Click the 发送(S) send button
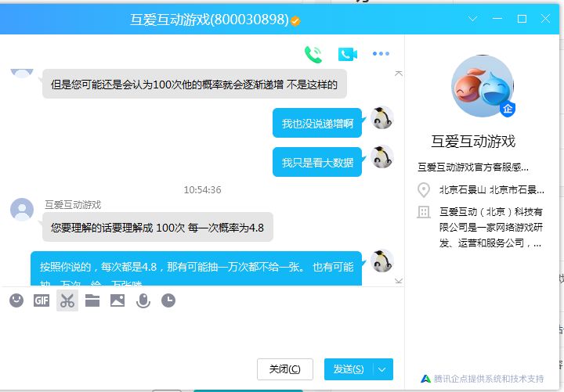This screenshot has width=564, height=392. coord(348,369)
